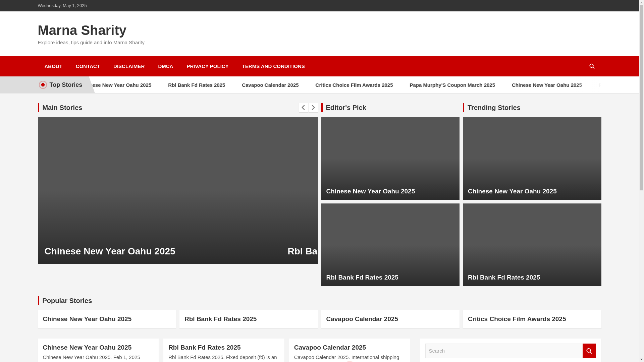This screenshot has width=644, height=362.
Task: Open Chinese New Year Oahu 2025 in Trending Stories
Action: coord(512,191)
